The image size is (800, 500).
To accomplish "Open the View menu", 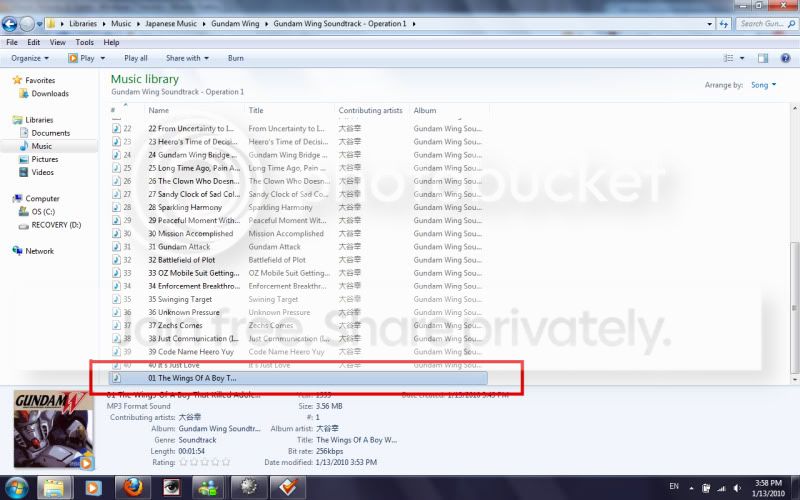I will click(57, 42).
